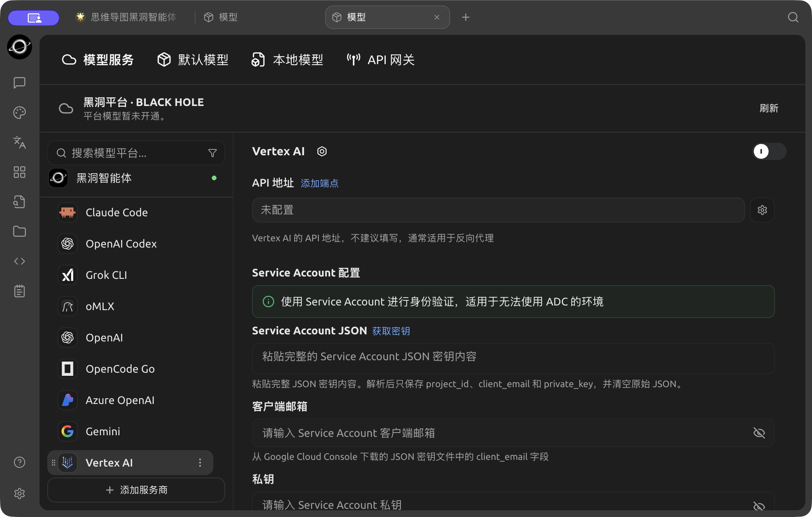
Task: Click the purple window mode button
Action: 34,18
